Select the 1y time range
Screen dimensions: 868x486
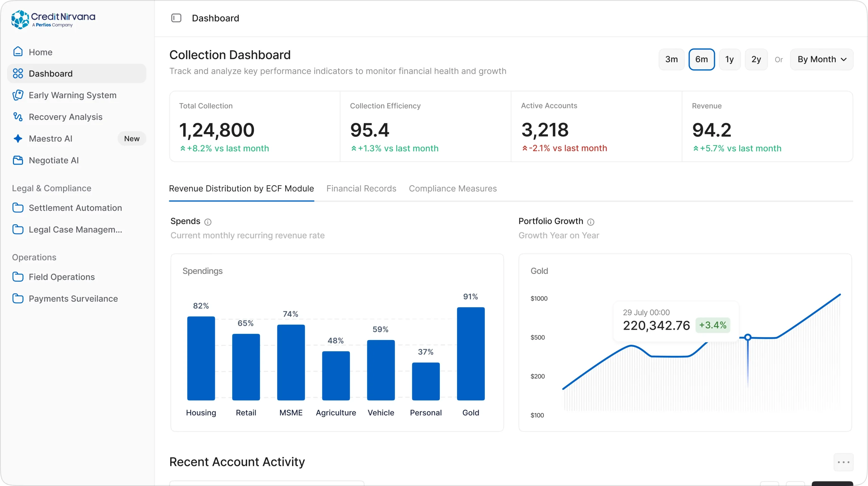pos(730,59)
